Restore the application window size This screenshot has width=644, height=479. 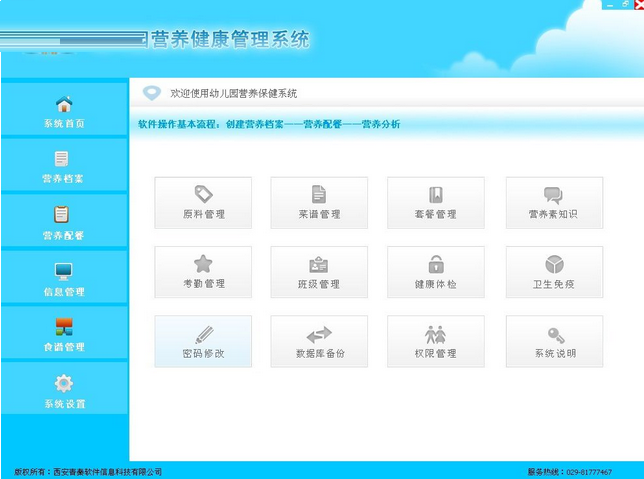[x=626, y=4]
